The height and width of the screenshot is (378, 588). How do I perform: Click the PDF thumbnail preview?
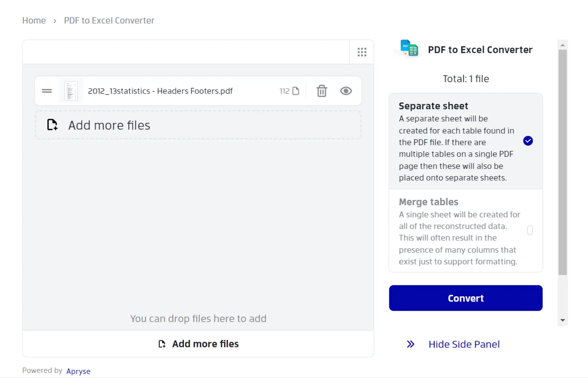[x=71, y=91]
